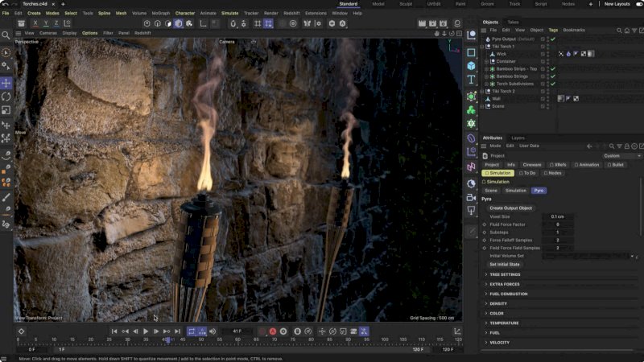This screenshot has height=362, width=644.
Task: Toggle enable checkmark for Bamboo Strings
Action: tap(553, 76)
